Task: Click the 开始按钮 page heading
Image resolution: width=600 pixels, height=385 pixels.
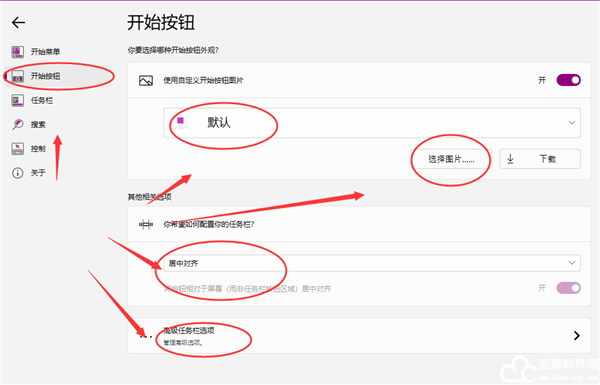Action: point(161,23)
